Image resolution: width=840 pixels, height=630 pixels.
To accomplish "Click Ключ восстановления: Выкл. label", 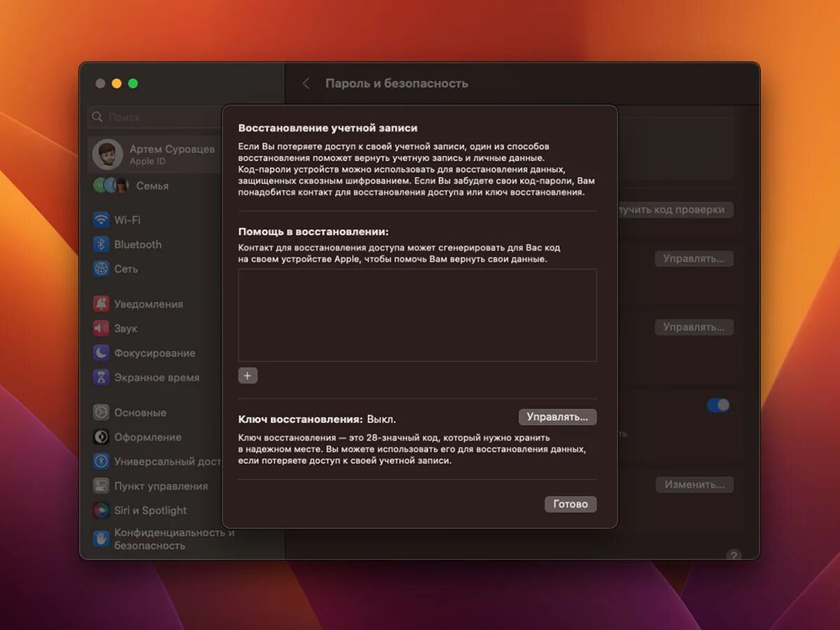I will tap(317, 419).
